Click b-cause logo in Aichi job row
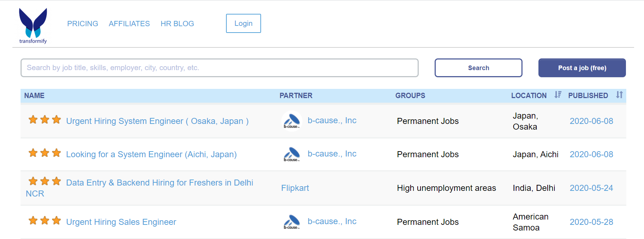This screenshot has width=644, height=239. (292, 154)
